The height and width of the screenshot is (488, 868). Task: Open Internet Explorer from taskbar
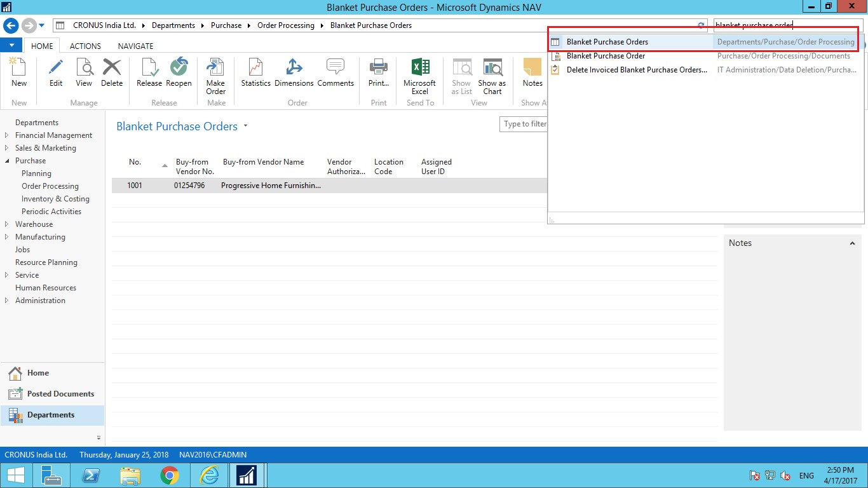click(208, 475)
